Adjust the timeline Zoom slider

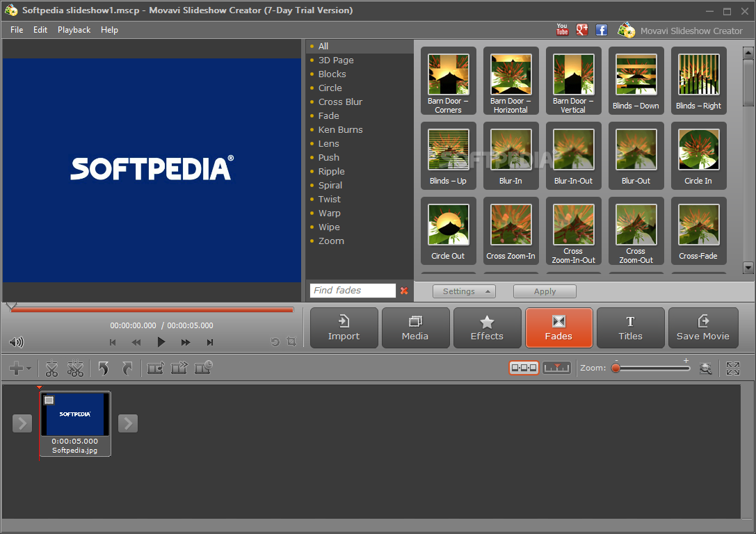[x=652, y=369]
